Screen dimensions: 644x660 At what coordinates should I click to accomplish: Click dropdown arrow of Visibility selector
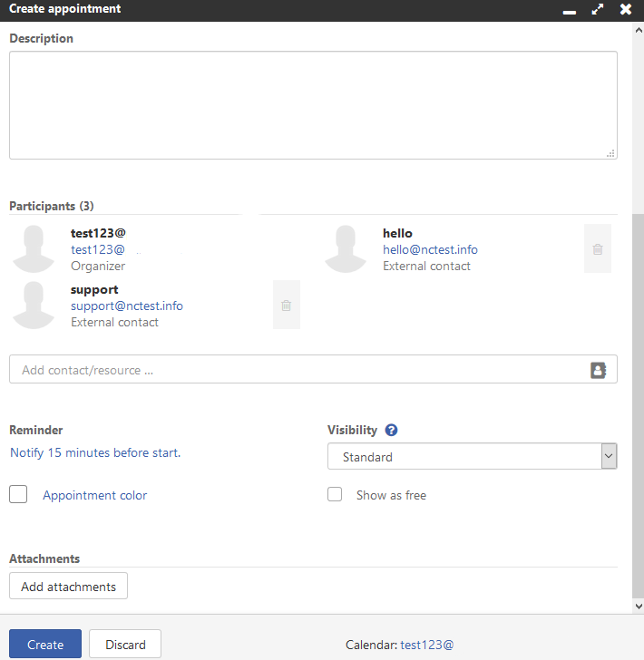(609, 456)
